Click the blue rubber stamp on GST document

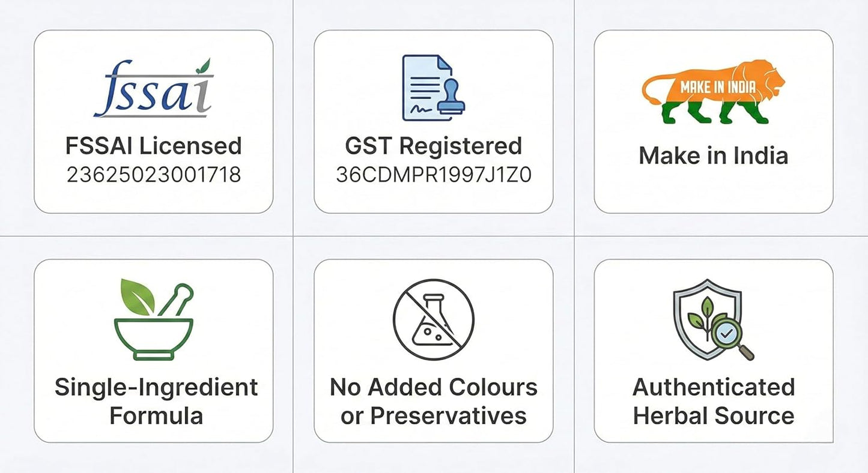pyautogui.click(x=451, y=99)
